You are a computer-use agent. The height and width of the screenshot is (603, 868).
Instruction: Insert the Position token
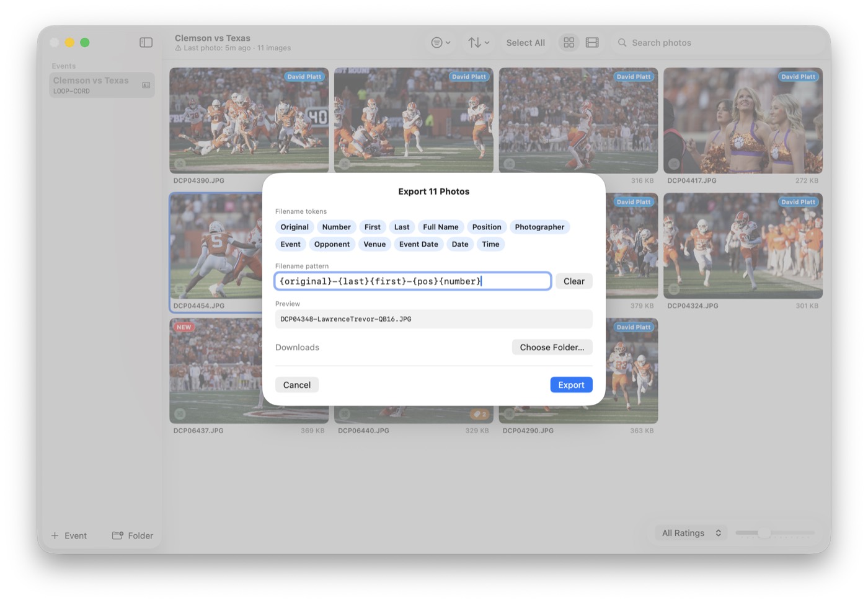pyautogui.click(x=487, y=227)
